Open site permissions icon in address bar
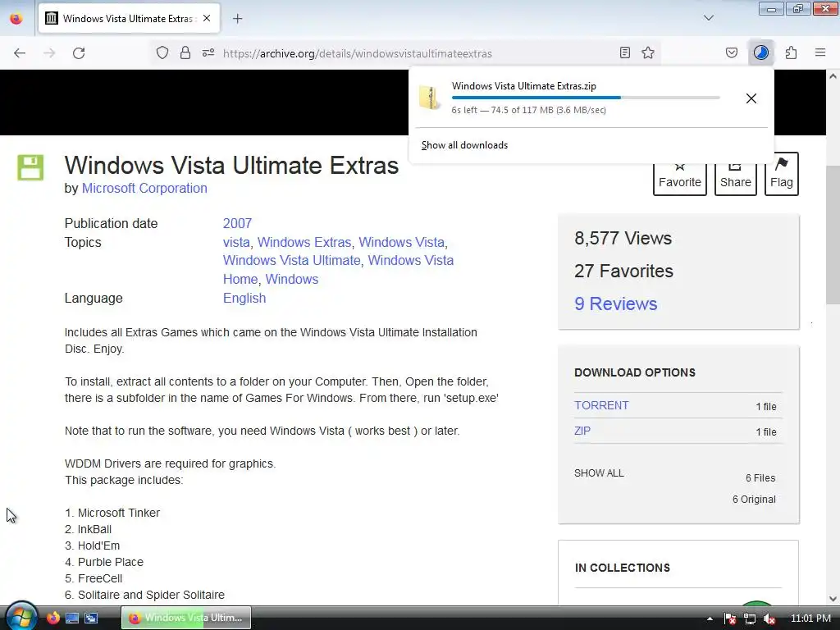The height and width of the screenshot is (630, 840). point(208,52)
